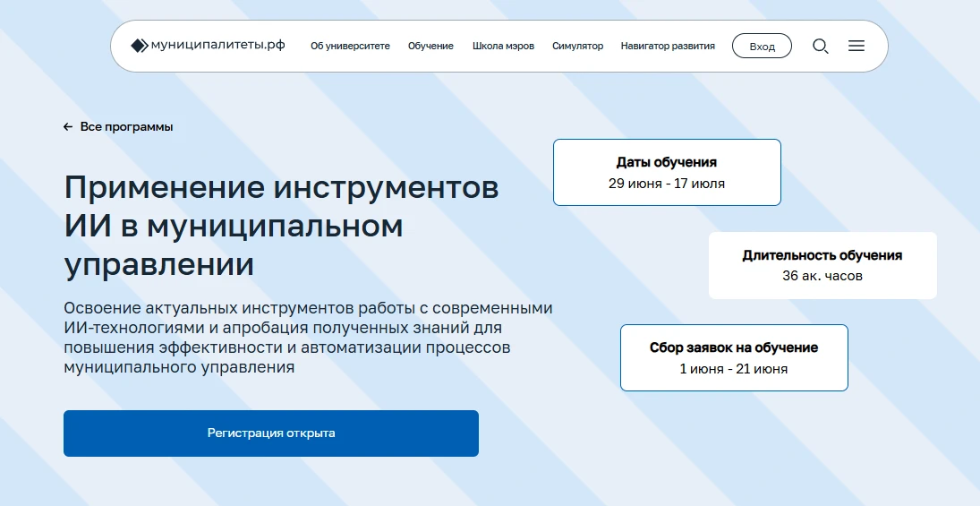Select the text 29 июня - 17 июля
Screen dimensions: 980x506
click(x=666, y=184)
